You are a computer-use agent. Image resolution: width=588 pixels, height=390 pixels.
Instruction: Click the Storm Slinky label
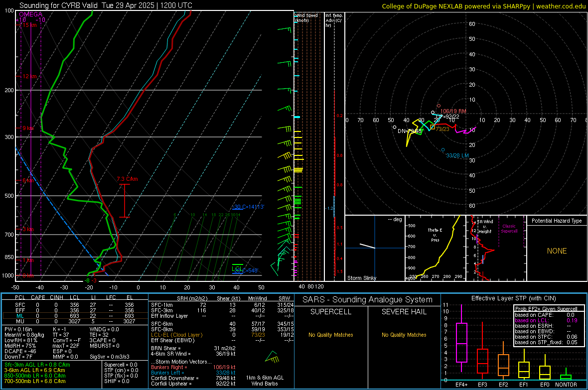tap(362, 278)
